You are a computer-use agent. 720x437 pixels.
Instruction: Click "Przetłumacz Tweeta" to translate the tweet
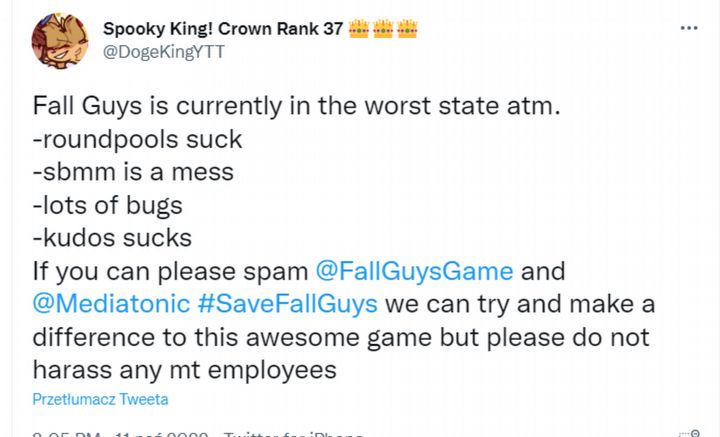tap(100, 399)
